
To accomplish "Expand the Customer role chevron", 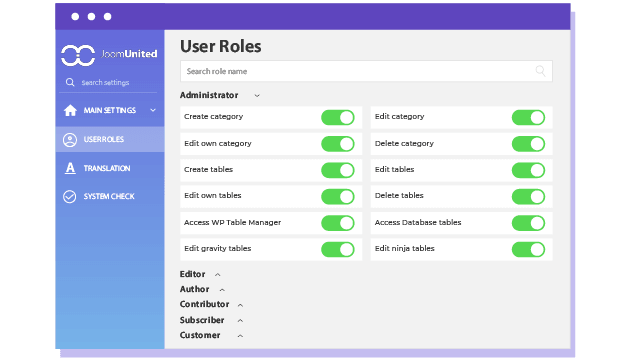I will coord(240,336).
